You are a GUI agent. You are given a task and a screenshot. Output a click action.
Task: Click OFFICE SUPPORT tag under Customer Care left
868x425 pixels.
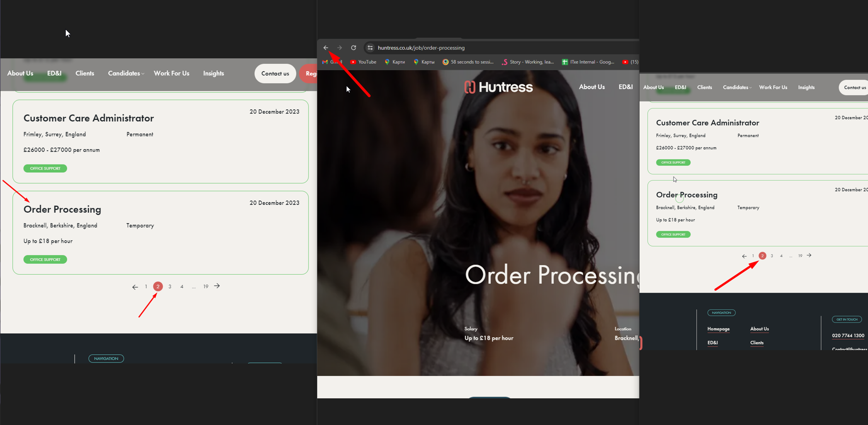[x=45, y=169]
